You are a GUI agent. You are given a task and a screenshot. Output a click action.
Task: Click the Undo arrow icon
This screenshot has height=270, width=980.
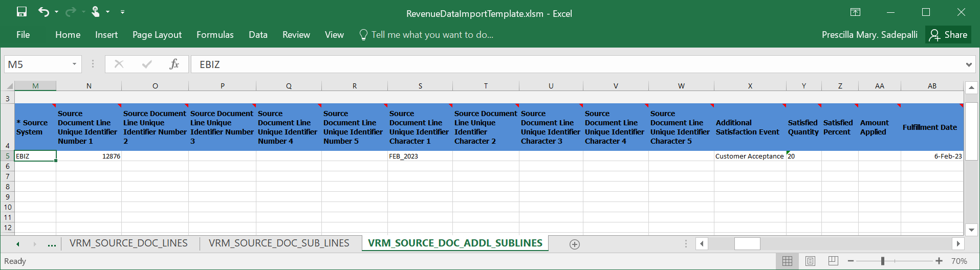pos(43,12)
